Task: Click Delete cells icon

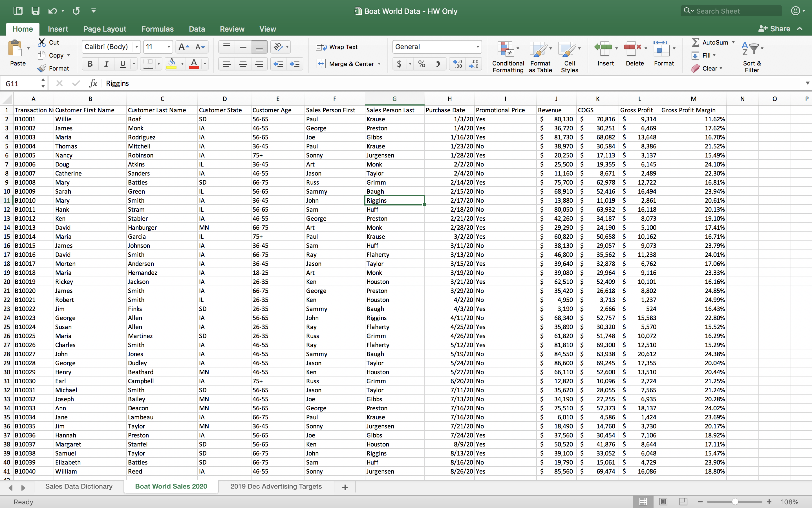Action: click(x=632, y=49)
